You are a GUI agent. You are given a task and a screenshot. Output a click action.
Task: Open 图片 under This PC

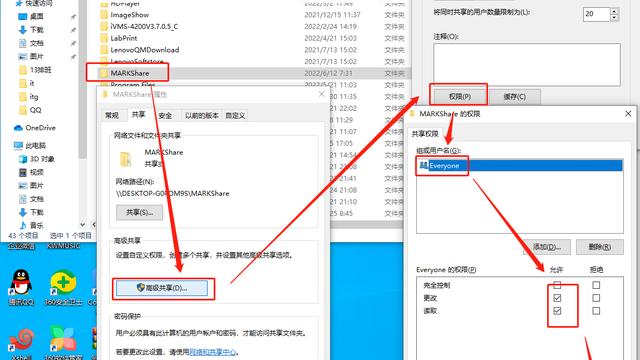36,186
